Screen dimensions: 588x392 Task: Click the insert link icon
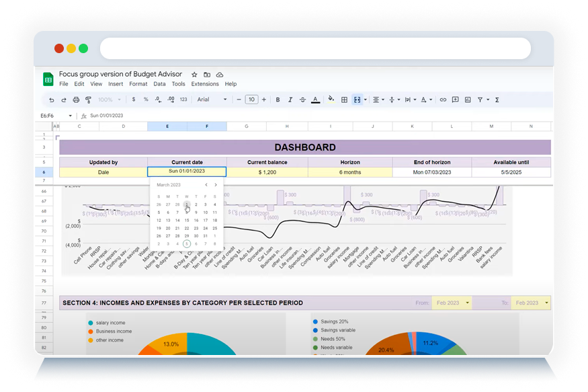(x=443, y=100)
